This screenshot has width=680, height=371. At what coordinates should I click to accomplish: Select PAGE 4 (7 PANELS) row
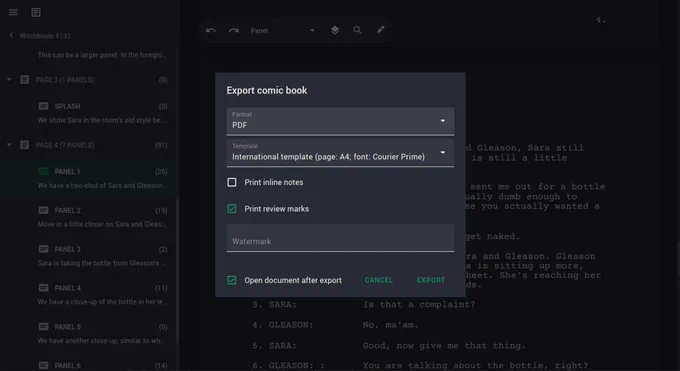click(88, 145)
